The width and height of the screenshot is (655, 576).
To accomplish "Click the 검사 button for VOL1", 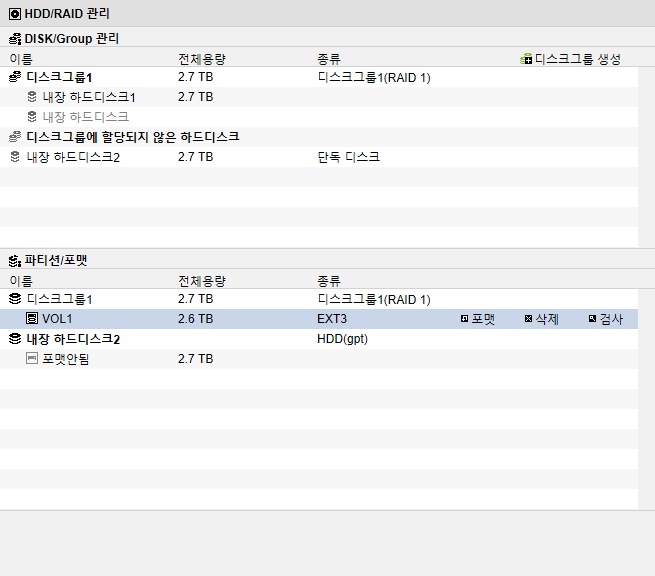I will coord(606,319).
